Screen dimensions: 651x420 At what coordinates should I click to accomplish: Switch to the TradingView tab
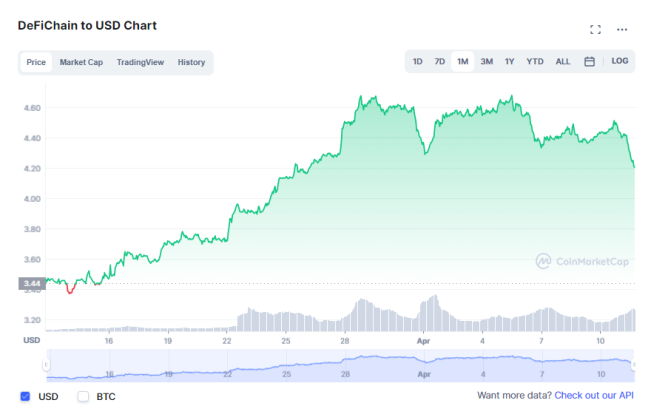coord(140,62)
